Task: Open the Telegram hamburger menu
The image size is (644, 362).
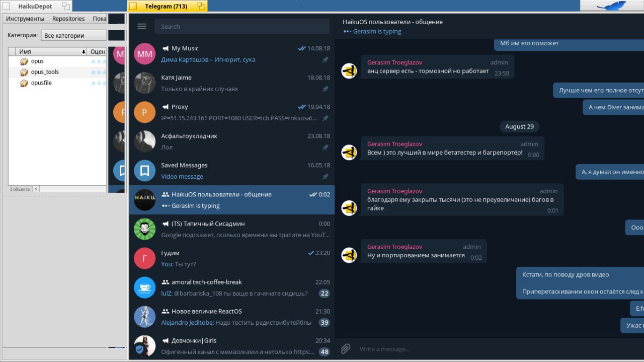Action: (x=142, y=26)
